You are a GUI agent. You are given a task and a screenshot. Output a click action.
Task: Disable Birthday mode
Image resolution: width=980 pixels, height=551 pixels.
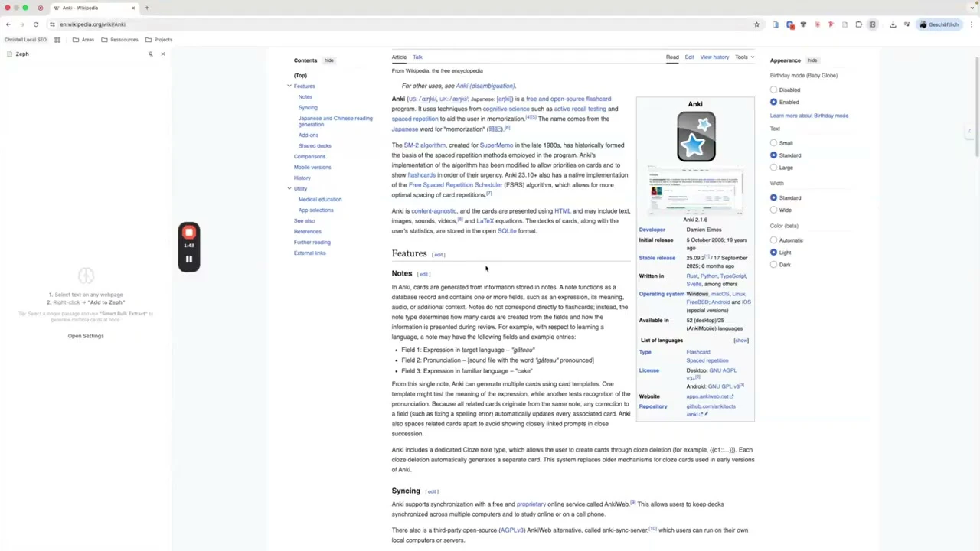(773, 90)
